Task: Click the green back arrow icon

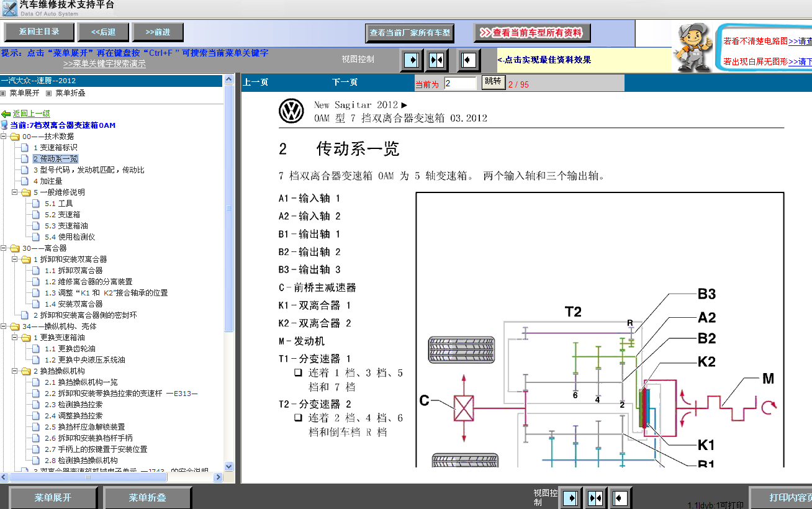Action: 6,114
